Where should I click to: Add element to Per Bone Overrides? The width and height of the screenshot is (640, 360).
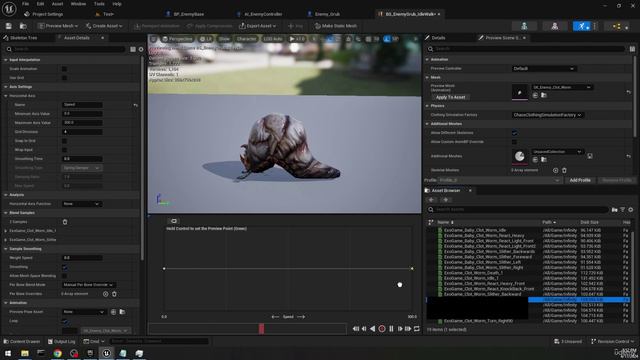click(x=105, y=294)
